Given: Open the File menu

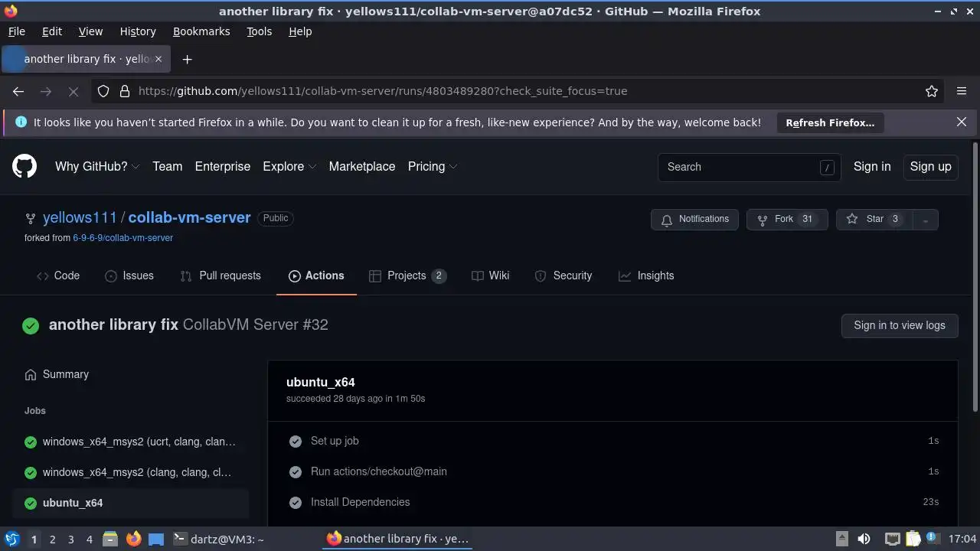Looking at the screenshot, I should [x=17, y=31].
